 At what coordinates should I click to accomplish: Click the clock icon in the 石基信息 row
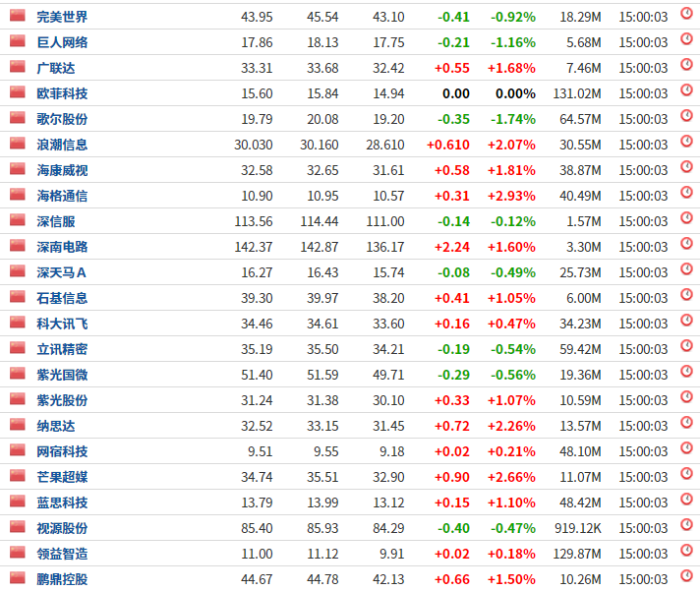(686, 295)
